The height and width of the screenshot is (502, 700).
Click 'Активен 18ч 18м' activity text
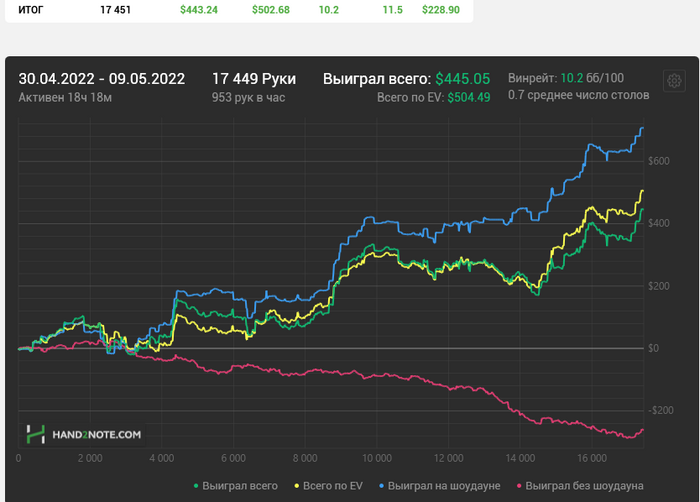click(x=65, y=97)
